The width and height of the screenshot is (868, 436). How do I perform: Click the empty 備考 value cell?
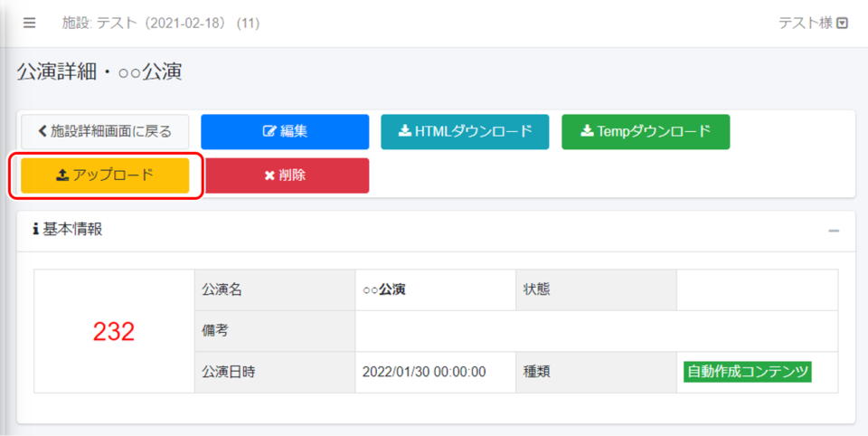(597, 331)
